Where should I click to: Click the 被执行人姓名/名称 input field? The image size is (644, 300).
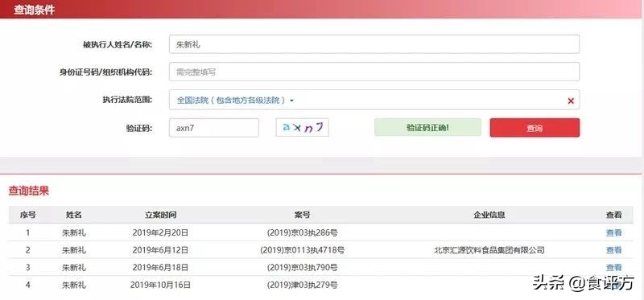[x=374, y=44]
